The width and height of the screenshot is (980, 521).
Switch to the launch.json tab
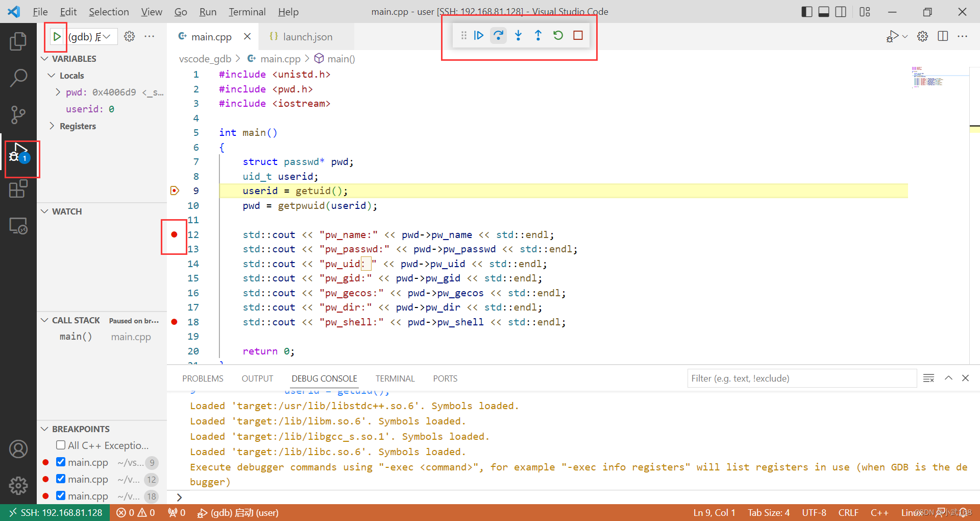(307, 37)
